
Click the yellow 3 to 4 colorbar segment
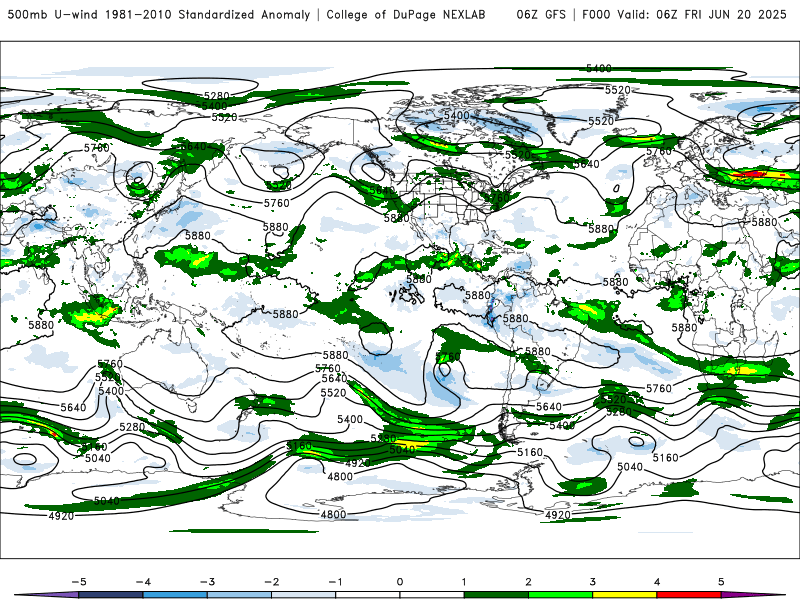624,595
